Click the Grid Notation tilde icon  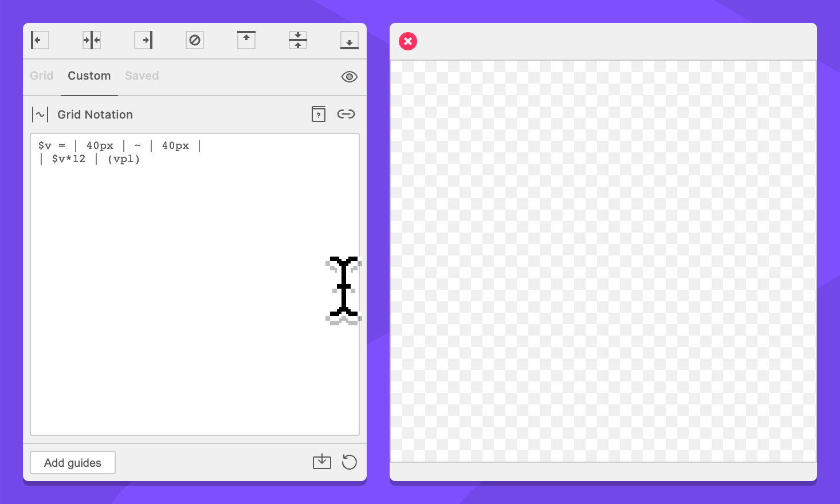(40, 115)
